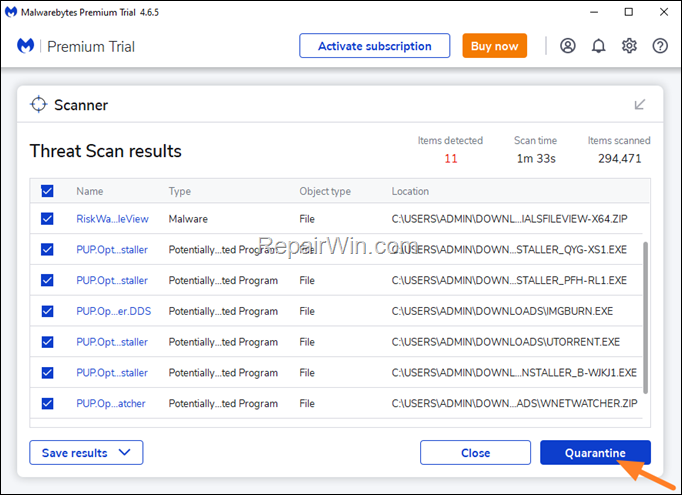Open PUP.Opt...staller link for STALLER_PFH-RL1.EXE

pos(112,281)
